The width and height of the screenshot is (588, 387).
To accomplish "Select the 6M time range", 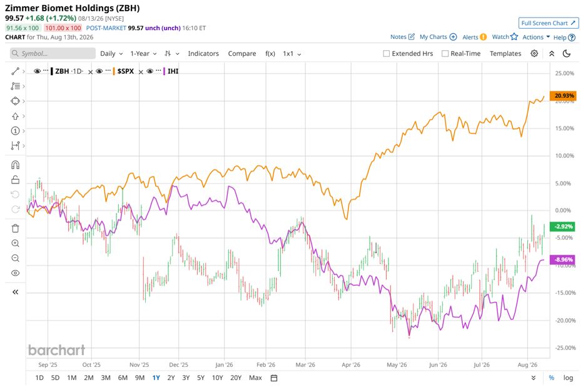I will [123, 378].
